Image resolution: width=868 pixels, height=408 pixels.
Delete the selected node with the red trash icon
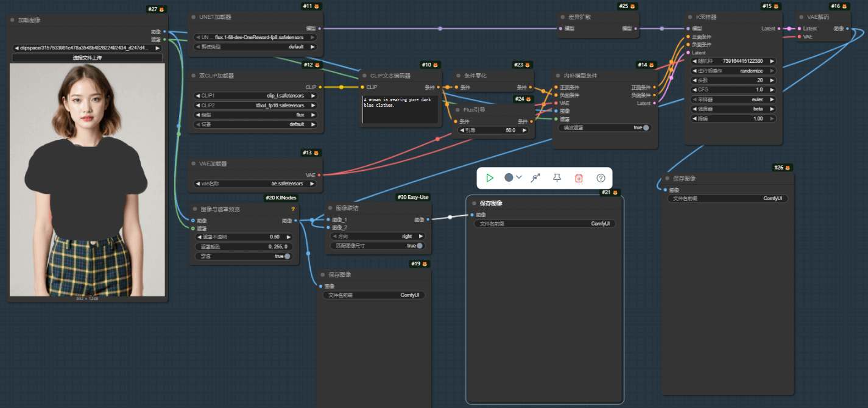(579, 178)
